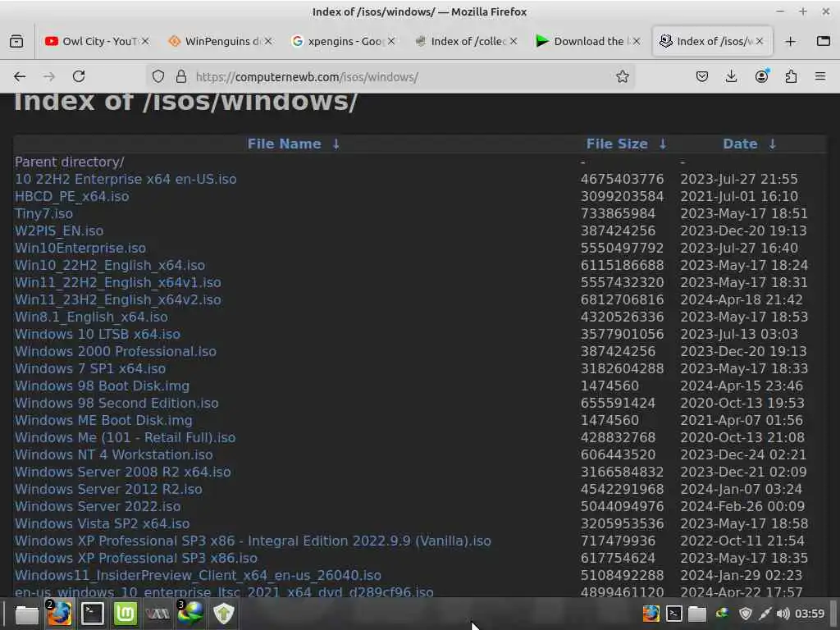Download Windows 98 Boot Disk.img
The width and height of the screenshot is (840, 630).
click(x=102, y=386)
